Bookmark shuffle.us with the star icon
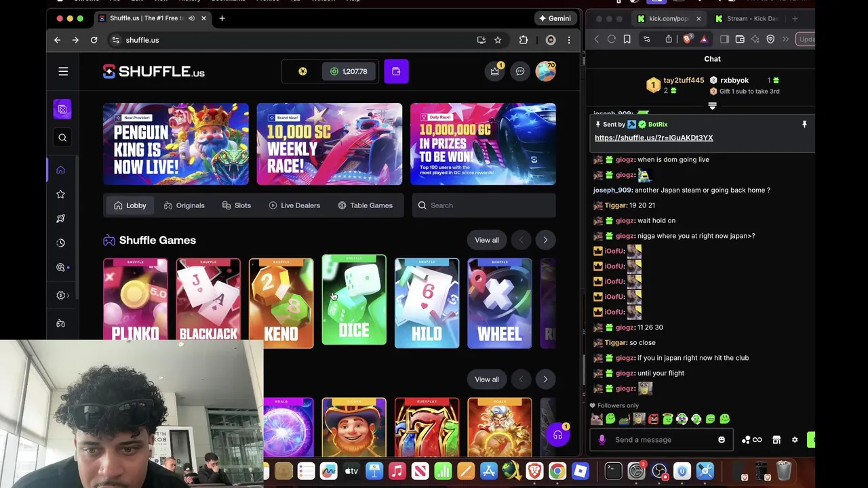Image resolution: width=868 pixels, height=488 pixels. [498, 40]
